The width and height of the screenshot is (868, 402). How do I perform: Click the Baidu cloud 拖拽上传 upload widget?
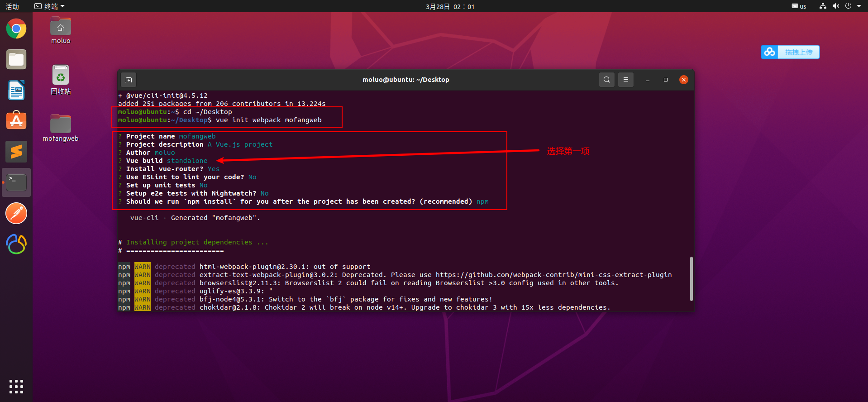point(790,52)
